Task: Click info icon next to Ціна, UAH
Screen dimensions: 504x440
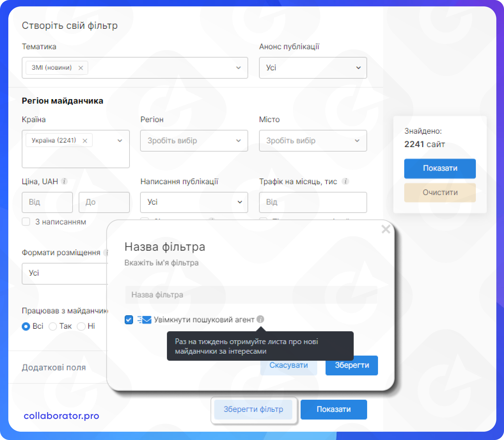Action: 64,181
